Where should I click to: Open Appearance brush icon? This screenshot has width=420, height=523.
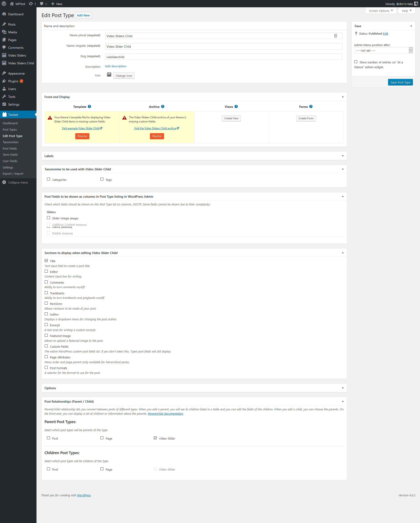click(x=4, y=73)
